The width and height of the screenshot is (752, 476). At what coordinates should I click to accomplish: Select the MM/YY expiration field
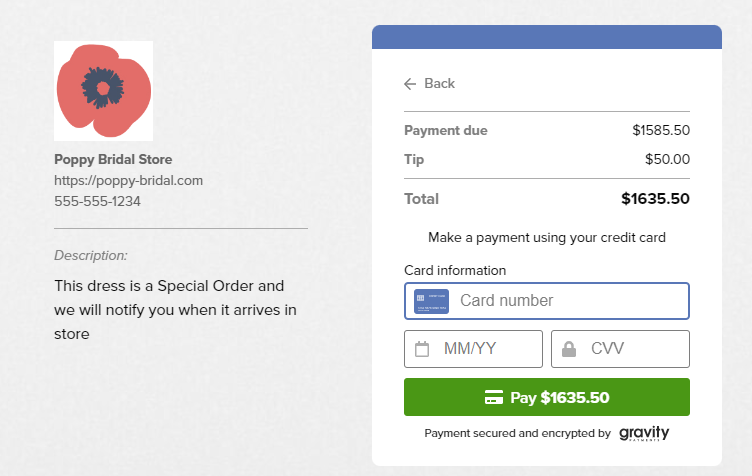(x=473, y=349)
